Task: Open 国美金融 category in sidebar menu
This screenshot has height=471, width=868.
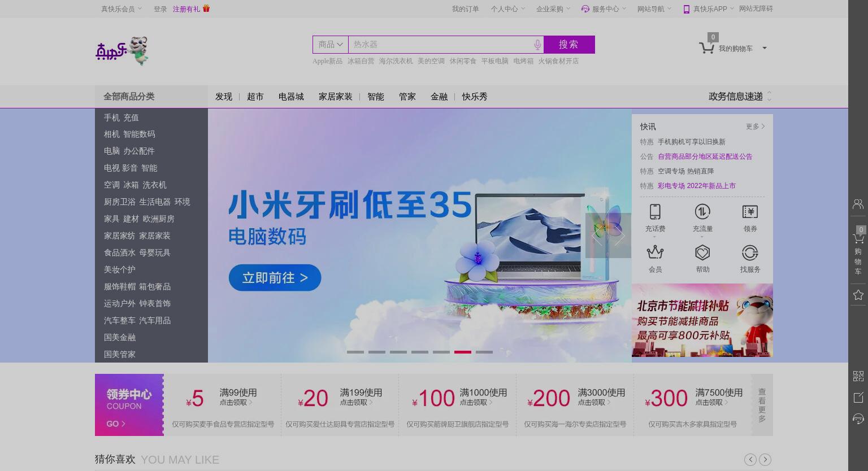Action: point(120,337)
